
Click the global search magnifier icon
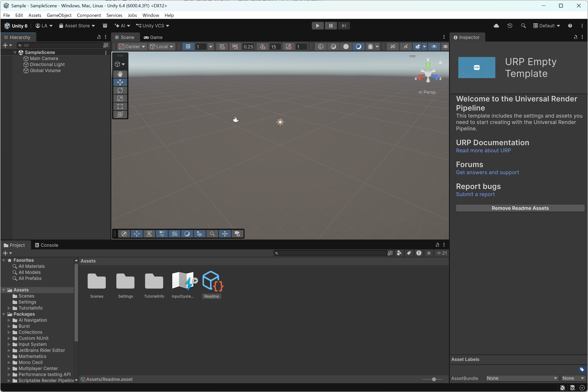pyautogui.click(x=523, y=26)
